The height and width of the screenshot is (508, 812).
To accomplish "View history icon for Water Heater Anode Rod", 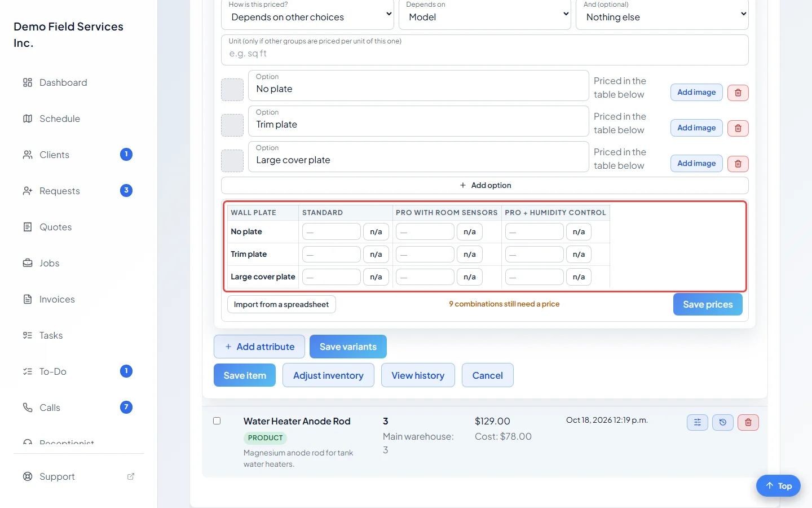I will click(723, 422).
